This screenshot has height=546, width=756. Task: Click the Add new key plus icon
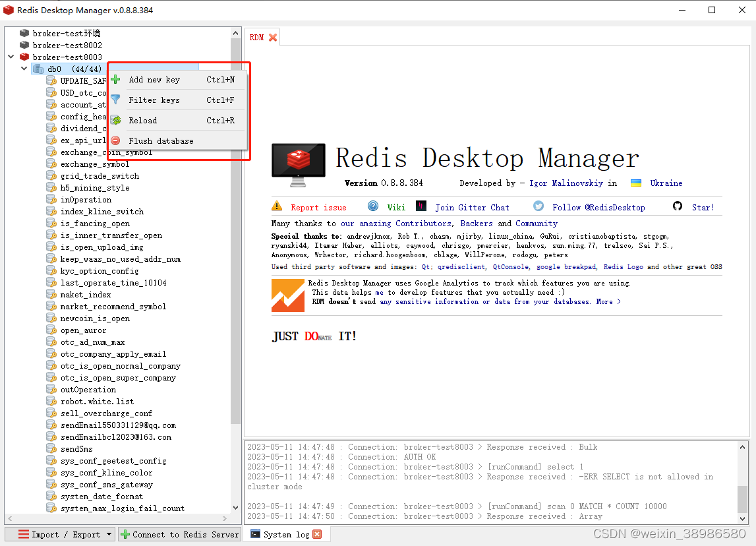click(115, 79)
